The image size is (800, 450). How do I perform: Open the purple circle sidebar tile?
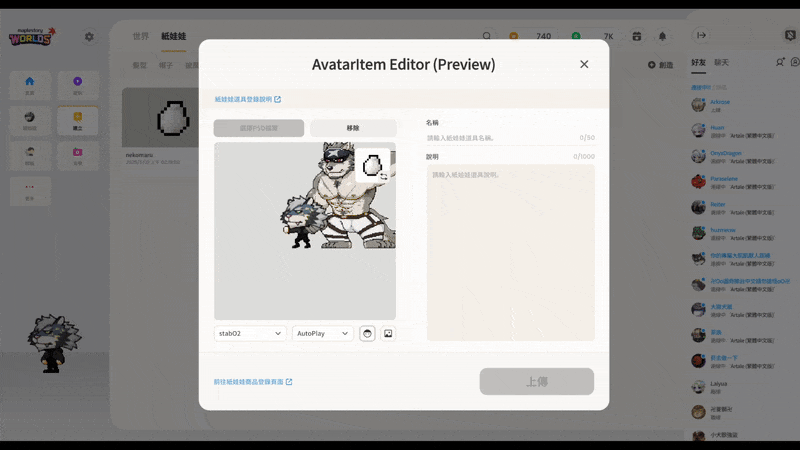click(x=78, y=85)
